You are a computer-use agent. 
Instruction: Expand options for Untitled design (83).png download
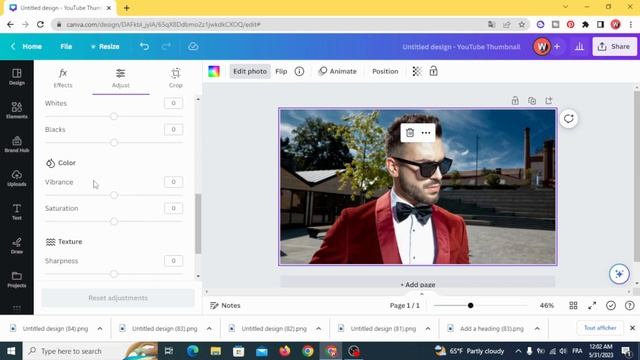[209, 329]
